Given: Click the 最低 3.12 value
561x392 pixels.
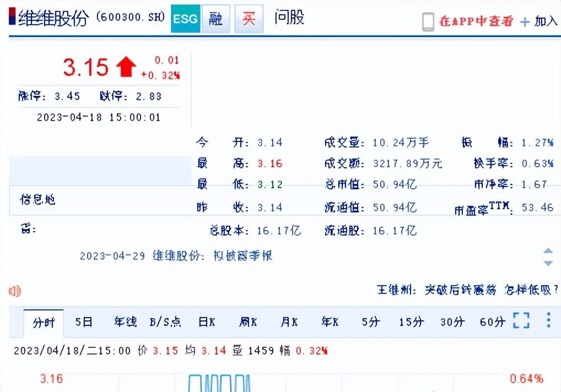Looking at the screenshot, I should tap(270, 184).
